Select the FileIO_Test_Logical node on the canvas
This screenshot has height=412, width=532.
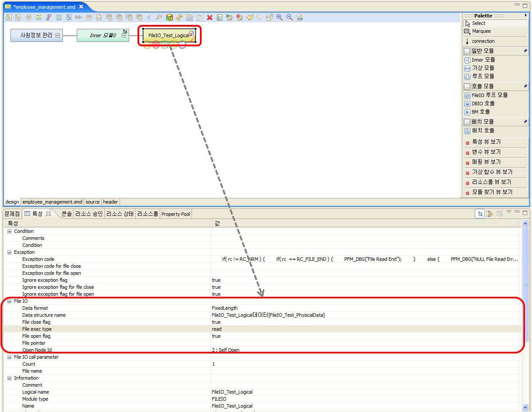169,35
